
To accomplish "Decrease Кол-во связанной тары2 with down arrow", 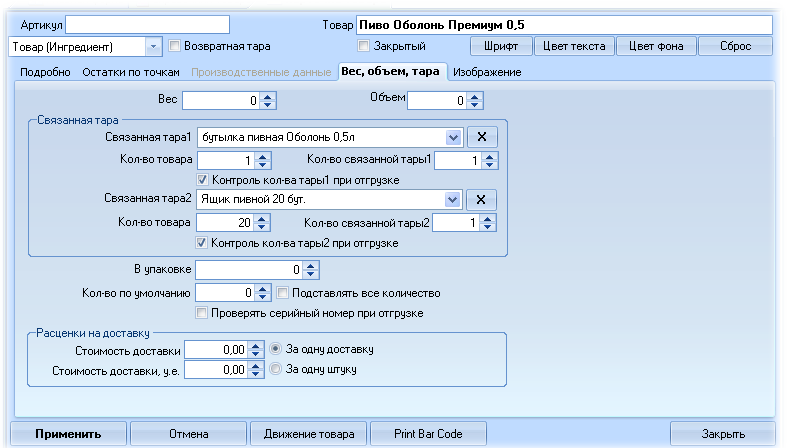I will pyautogui.click(x=487, y=227).
